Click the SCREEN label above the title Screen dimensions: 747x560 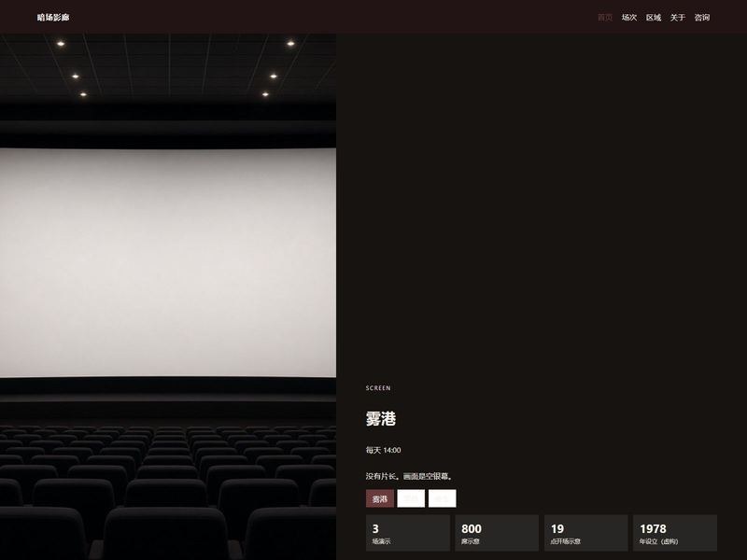pyautogui.click(x=378, y=388)
